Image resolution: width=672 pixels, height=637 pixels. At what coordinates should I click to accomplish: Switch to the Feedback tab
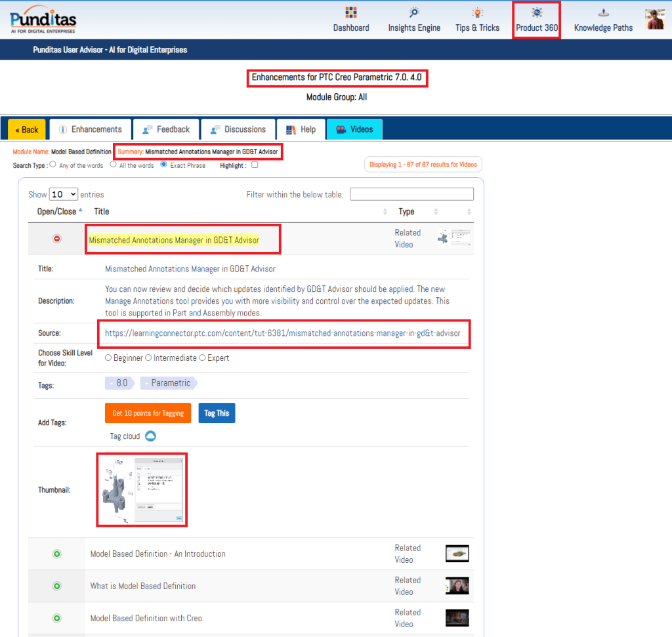click(x=165, y=129)
